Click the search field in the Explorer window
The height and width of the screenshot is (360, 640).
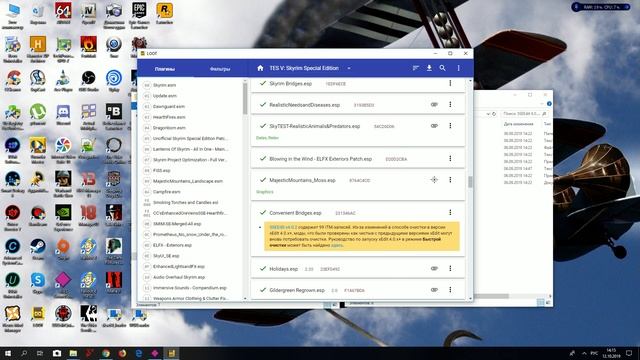click(524, 113)
